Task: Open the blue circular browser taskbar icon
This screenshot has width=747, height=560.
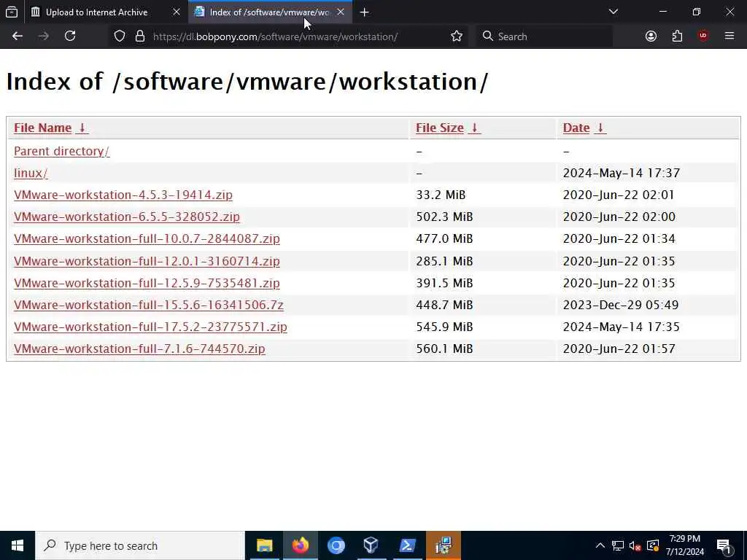Action: (x=336, y=545)
